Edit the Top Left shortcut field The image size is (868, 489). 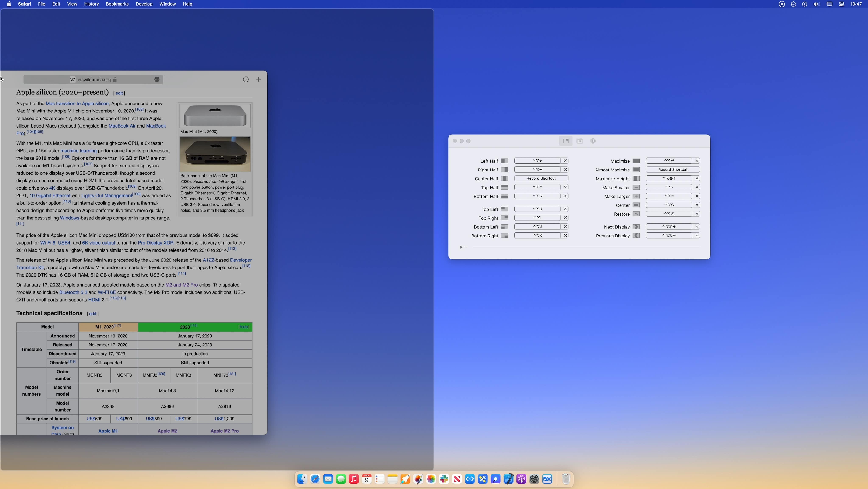537,209
